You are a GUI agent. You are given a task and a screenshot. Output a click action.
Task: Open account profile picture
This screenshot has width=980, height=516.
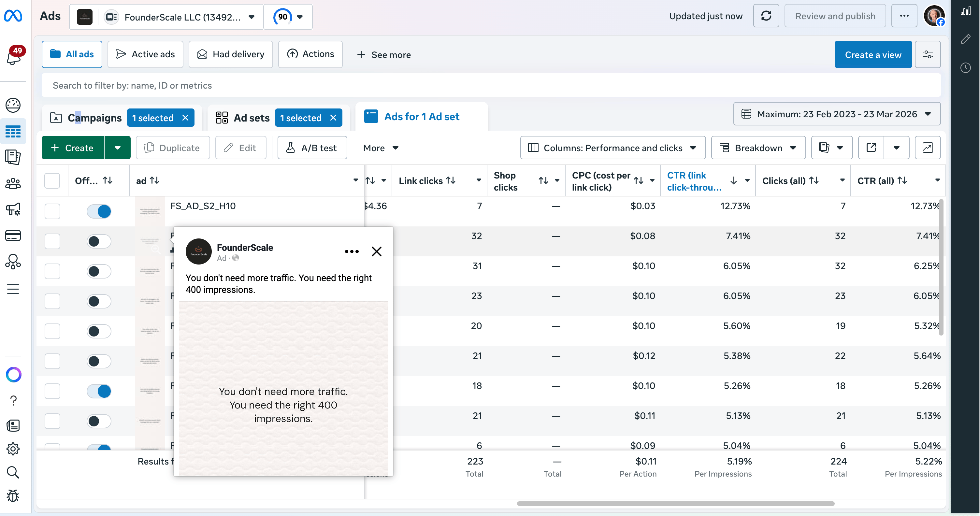point(934,16)
